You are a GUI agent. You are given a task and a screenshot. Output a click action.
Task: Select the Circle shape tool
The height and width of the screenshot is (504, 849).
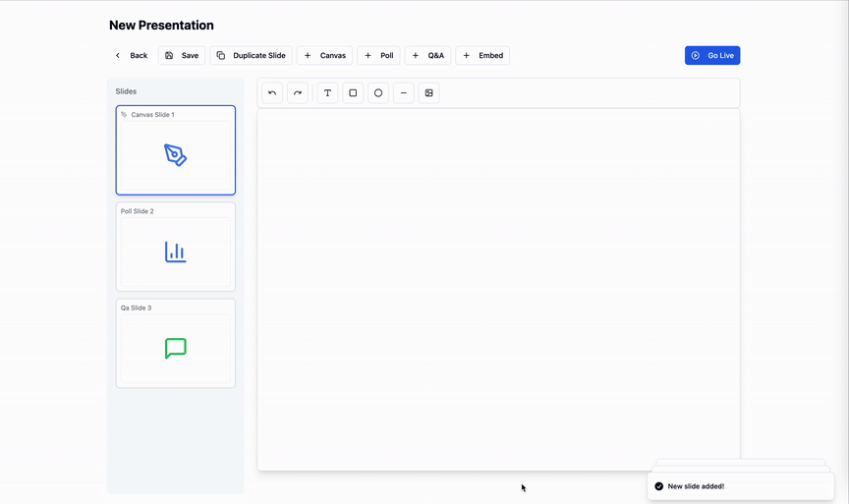tap(378, 93)
